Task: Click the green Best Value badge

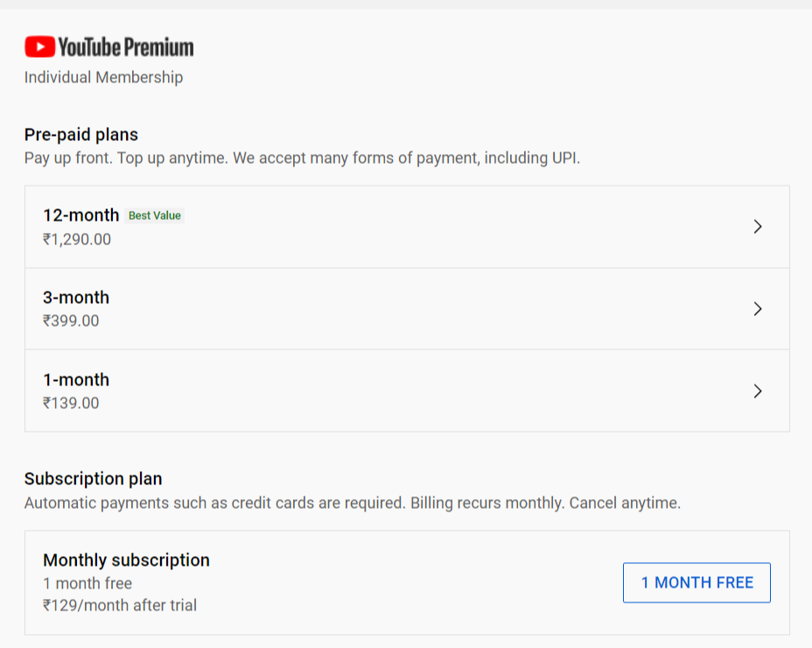Action: point(155,215)
